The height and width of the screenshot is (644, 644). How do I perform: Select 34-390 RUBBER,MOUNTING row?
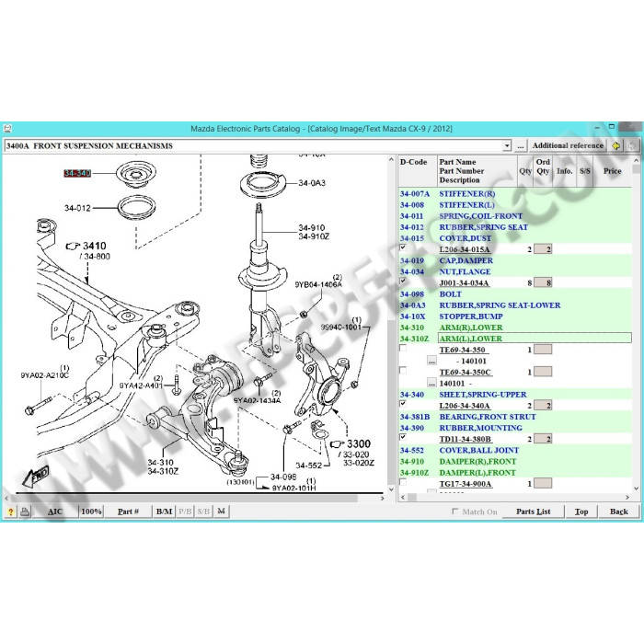pos(515,428)
